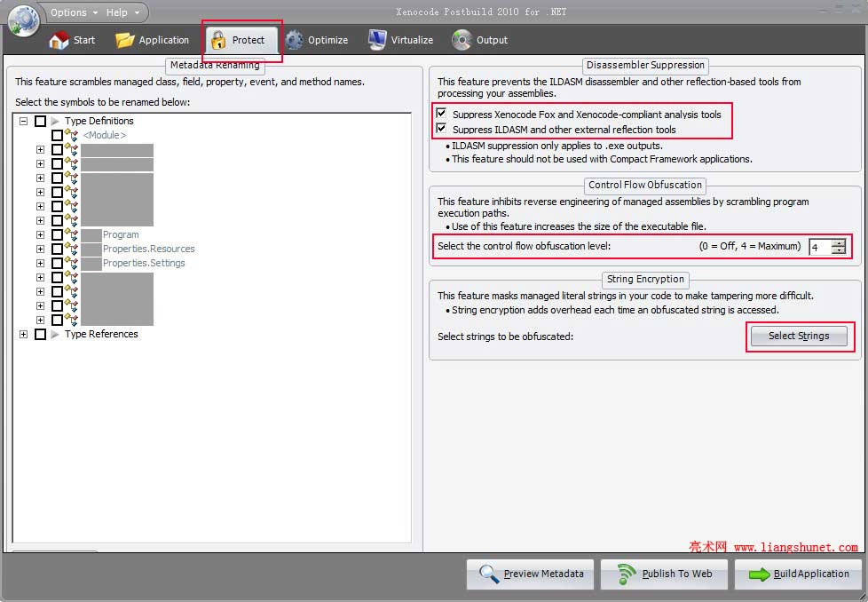Screen dimensions: 868x602
Task: Uncheck Suppress ILDASM and external reflection tools
Action: (x=441, y=129)
